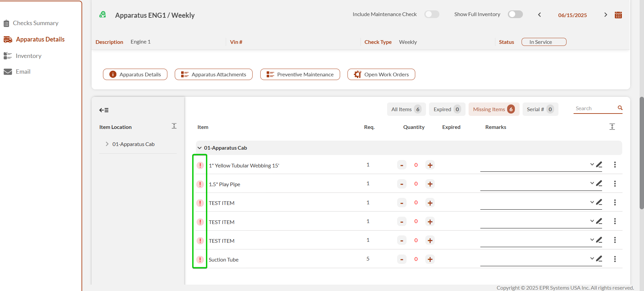644x291 pixels.
Task: Open three-dot menu for 1.5" Play Pipe
Action: 615,184
